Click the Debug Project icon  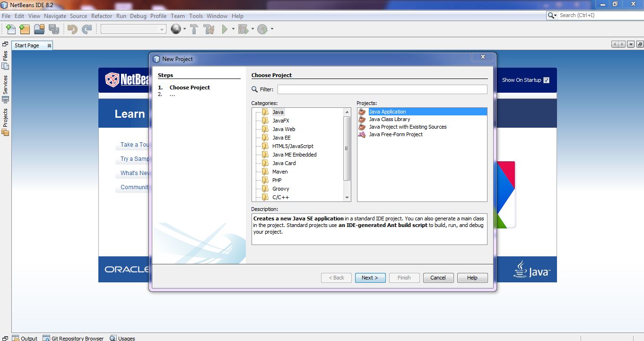click(243, 29)
